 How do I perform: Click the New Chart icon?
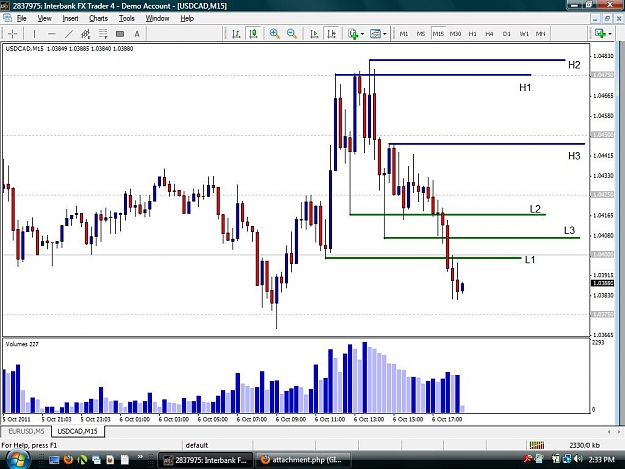600,34
